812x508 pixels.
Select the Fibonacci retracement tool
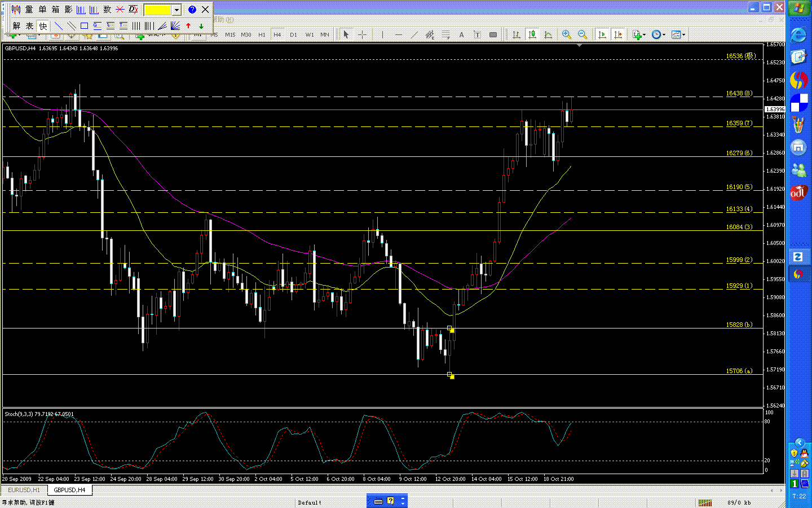coord(445,35)
